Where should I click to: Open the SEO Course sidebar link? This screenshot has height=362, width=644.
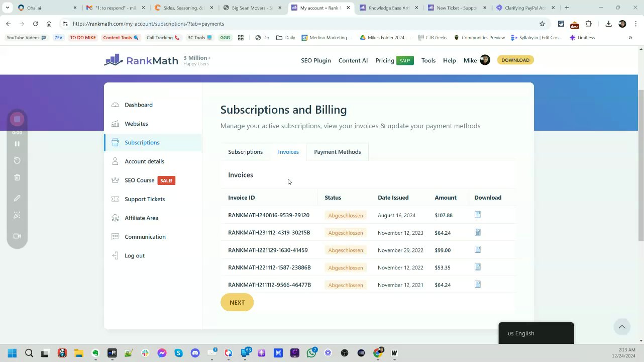point(140,180)
